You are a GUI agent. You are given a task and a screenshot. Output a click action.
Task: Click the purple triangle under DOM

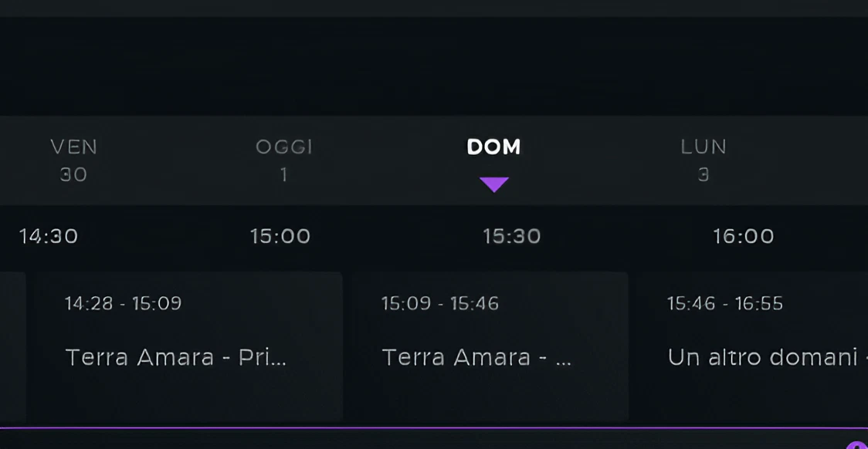[x=493, y=184]
